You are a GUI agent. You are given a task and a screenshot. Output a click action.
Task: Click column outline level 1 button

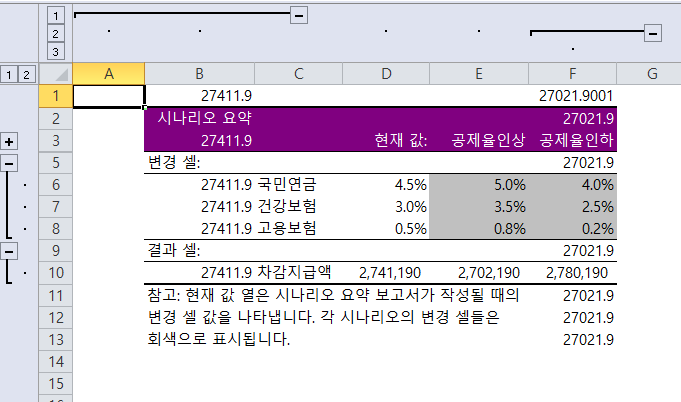56,16
